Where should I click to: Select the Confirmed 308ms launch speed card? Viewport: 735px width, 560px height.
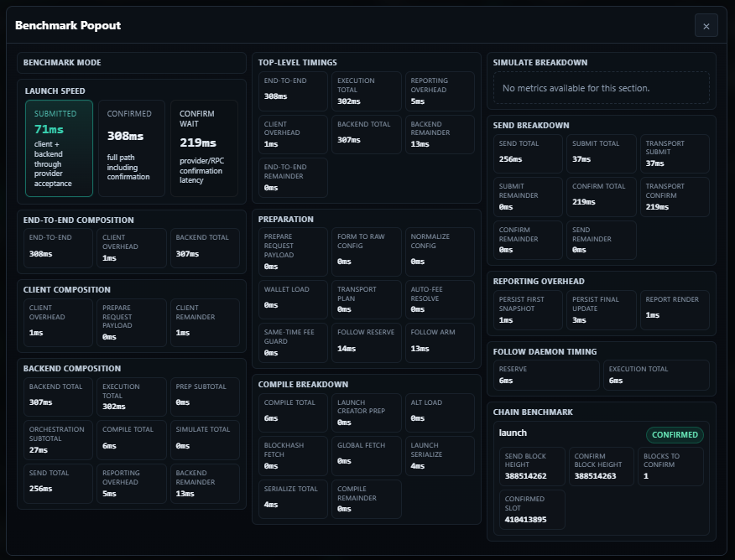pyautogui.click(x=132, y=148)
